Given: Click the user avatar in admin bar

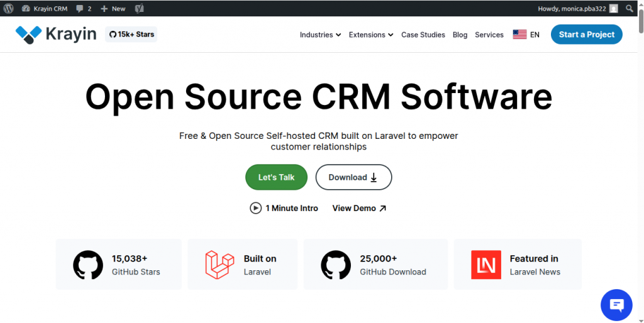Looking at the screenshot, I should click(614, 9).
